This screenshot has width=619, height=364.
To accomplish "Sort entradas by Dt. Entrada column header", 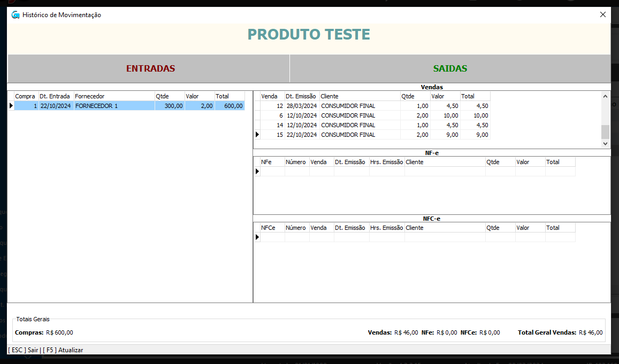I will tap(55, 96).
